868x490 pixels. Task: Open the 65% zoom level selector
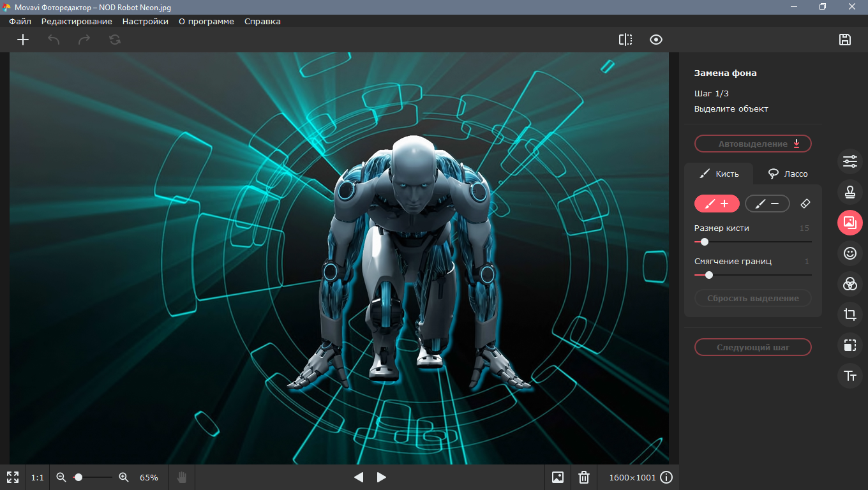coord(147,477)
